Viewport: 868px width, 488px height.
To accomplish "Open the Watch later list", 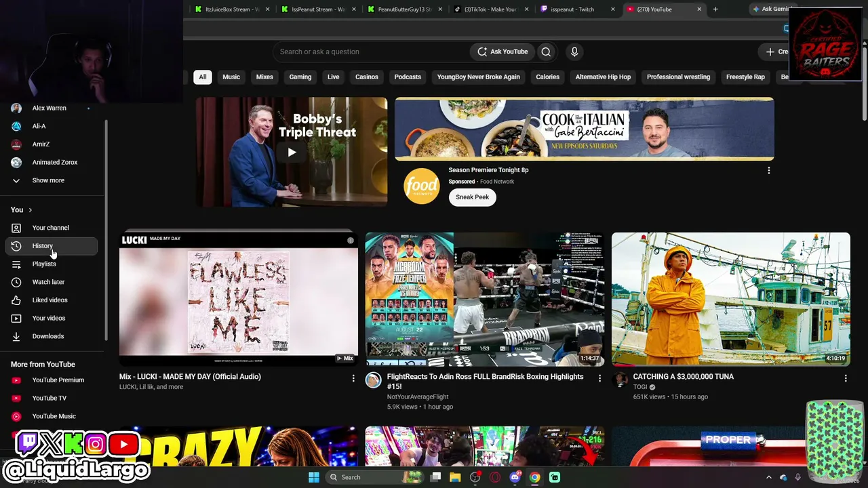I will pyautogui.click(x=52, y=282).
